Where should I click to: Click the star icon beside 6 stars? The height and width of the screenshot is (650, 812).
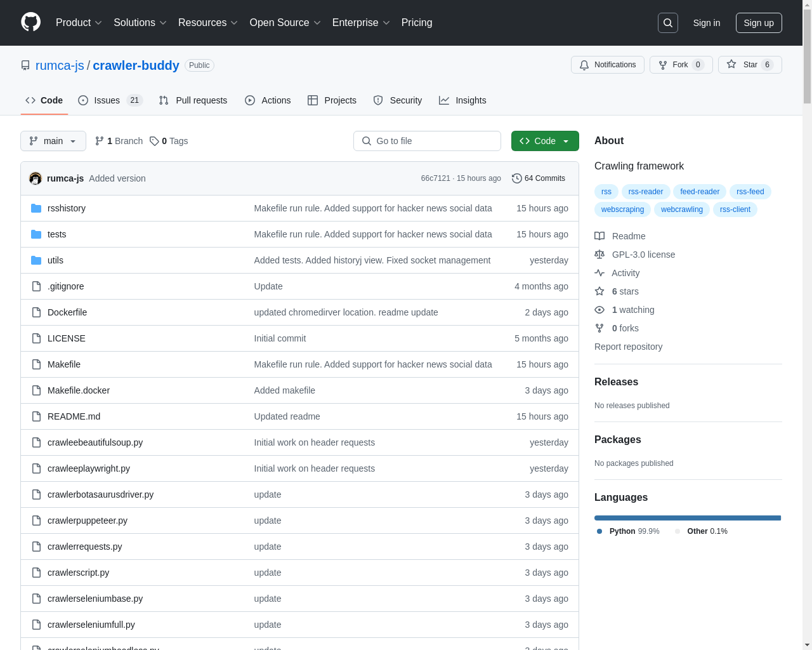(599, 291)
